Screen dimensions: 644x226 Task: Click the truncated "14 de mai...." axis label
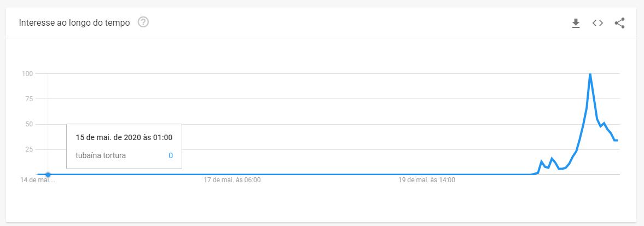pyautogui.click(x=37, y=180)
